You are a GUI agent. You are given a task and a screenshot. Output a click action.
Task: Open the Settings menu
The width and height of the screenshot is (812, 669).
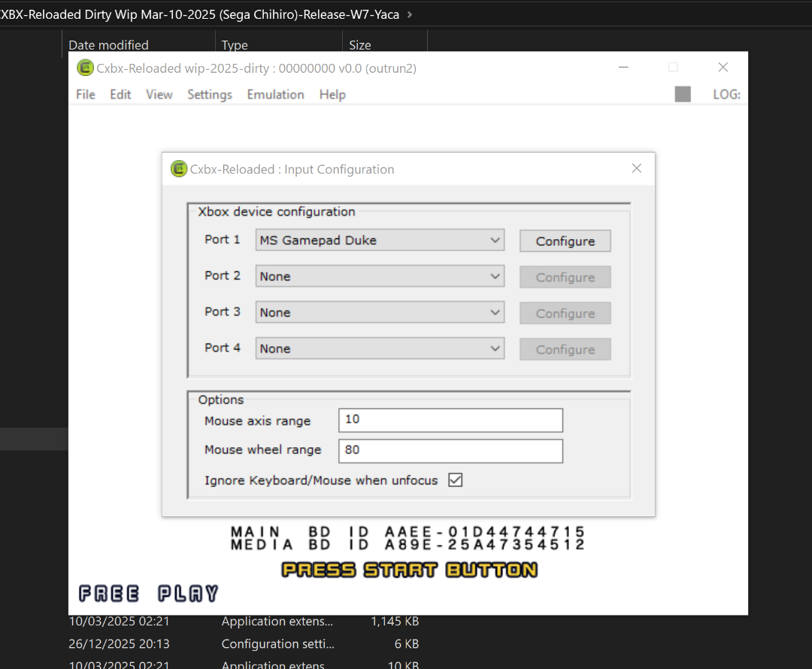(209, 95)
